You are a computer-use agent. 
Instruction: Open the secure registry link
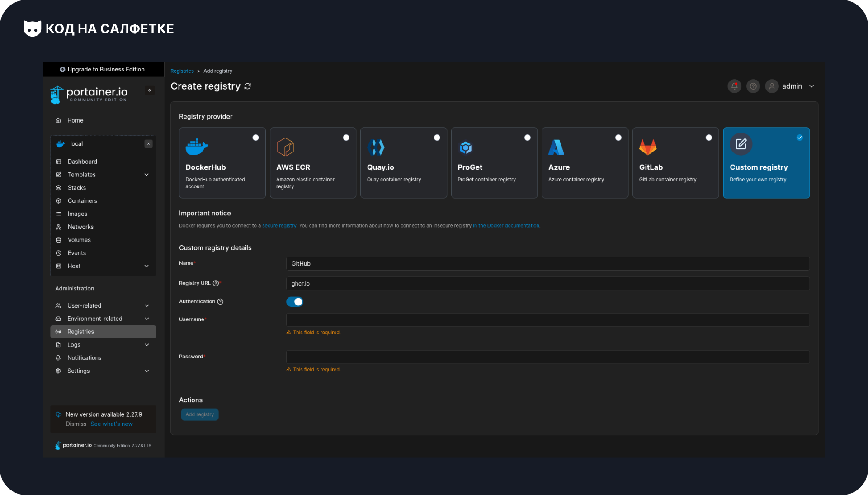pyautogui.click(x=279, y=226)
